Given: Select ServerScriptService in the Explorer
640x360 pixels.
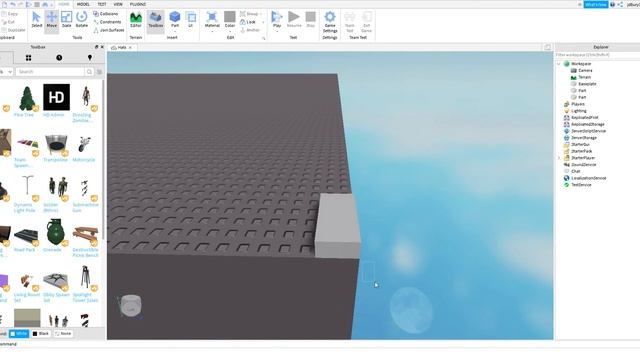Looking at the screenshot, I should (x=588, y=131).
